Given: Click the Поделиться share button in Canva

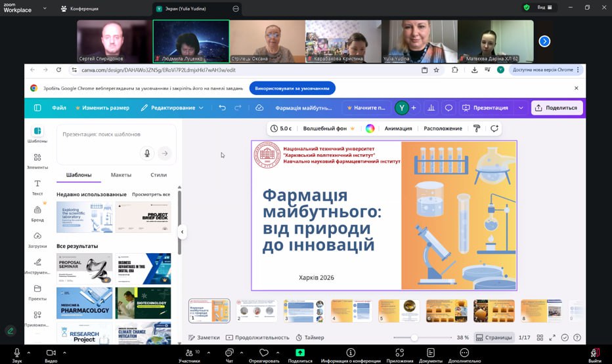Looking at the screenshot, I should coord(556,108).
